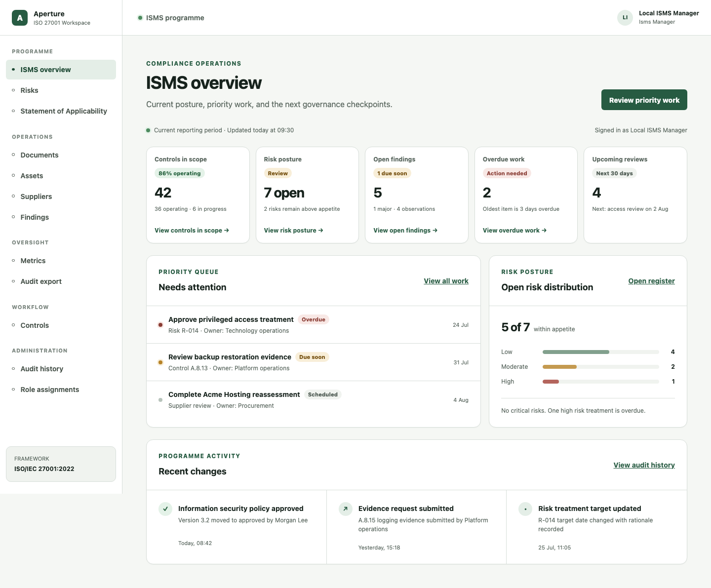The width and height of the screenshot is (711, 588).
Task: Click the 7 open risk figure
Action: tap(284, 193)
